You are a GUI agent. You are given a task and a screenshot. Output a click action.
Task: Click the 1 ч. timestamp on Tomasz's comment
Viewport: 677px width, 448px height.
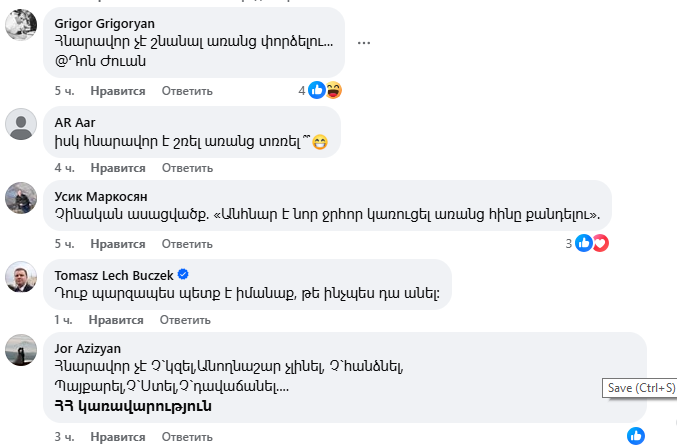pyautogui.click(x=63, y=320)
